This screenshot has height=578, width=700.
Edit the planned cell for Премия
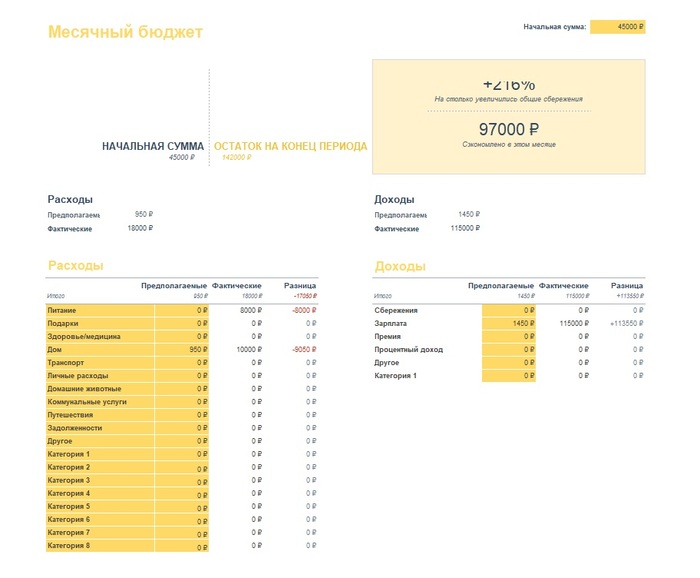click(x=508, y=336)
